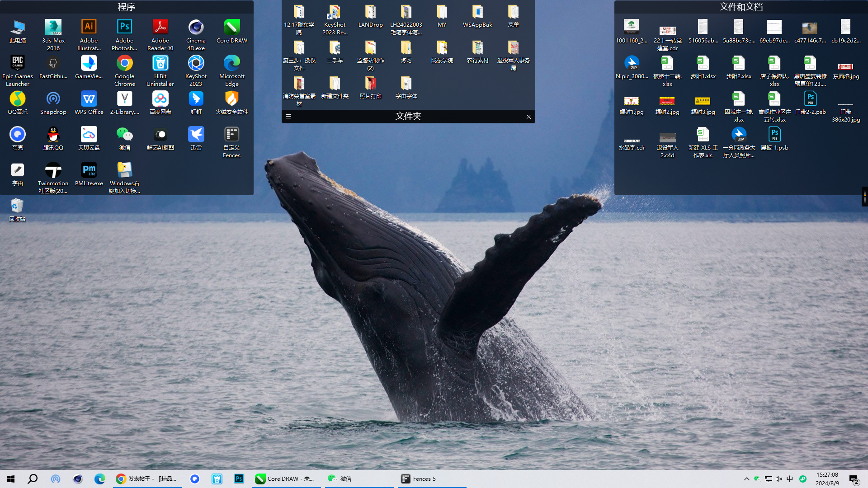Select the 陇东学院 folder
The image size is (868, 488).
[x=442, y=52]
